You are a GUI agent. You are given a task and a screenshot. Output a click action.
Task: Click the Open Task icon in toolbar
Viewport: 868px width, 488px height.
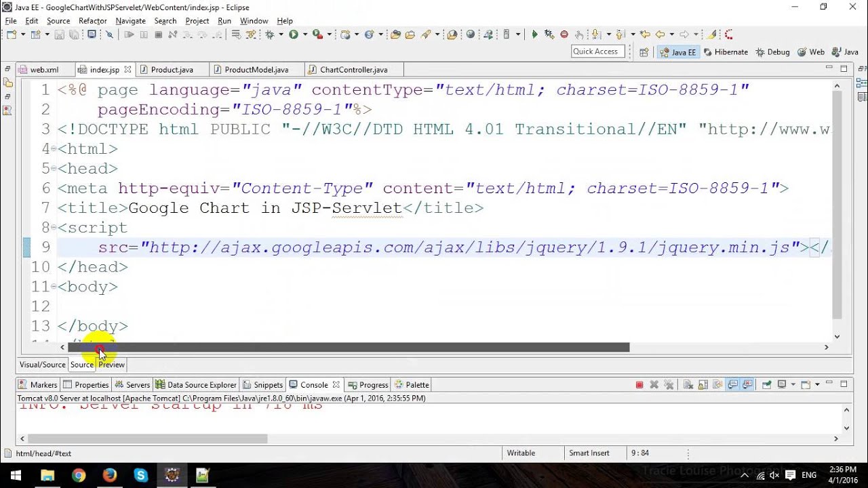click(410, 35)
